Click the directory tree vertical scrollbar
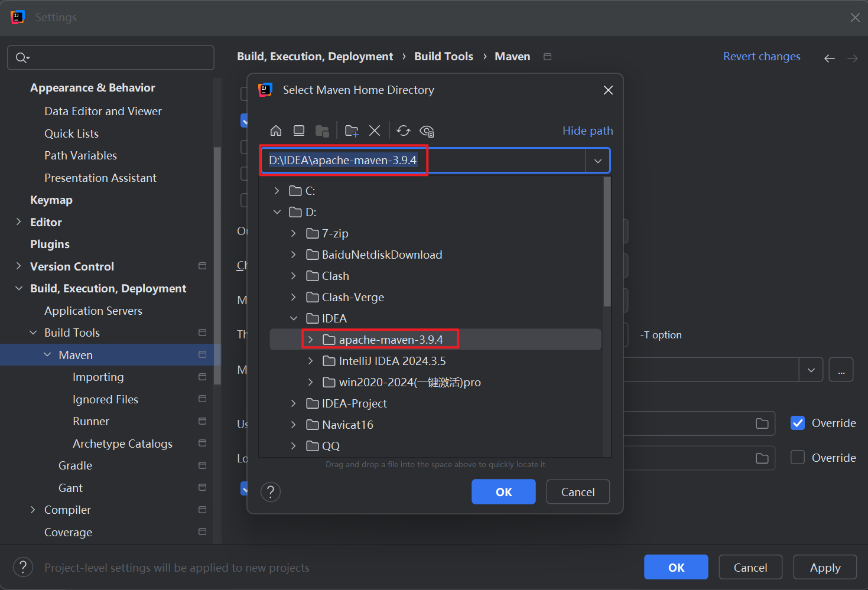 [607, 242]
